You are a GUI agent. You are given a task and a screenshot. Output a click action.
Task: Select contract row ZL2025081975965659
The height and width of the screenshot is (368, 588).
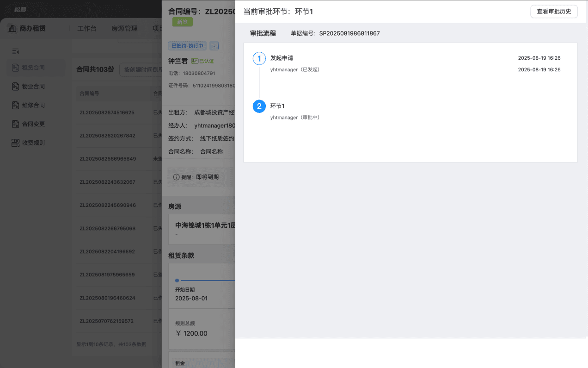(116, 274)
